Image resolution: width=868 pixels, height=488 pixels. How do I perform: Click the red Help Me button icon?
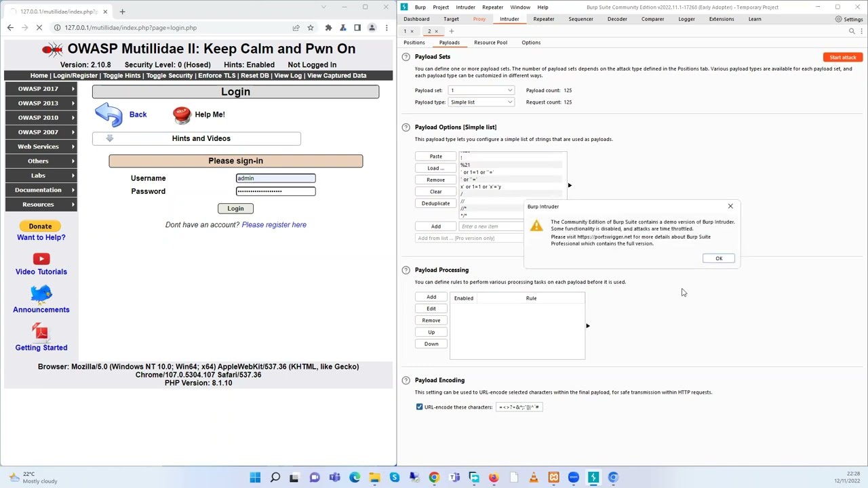182,115
